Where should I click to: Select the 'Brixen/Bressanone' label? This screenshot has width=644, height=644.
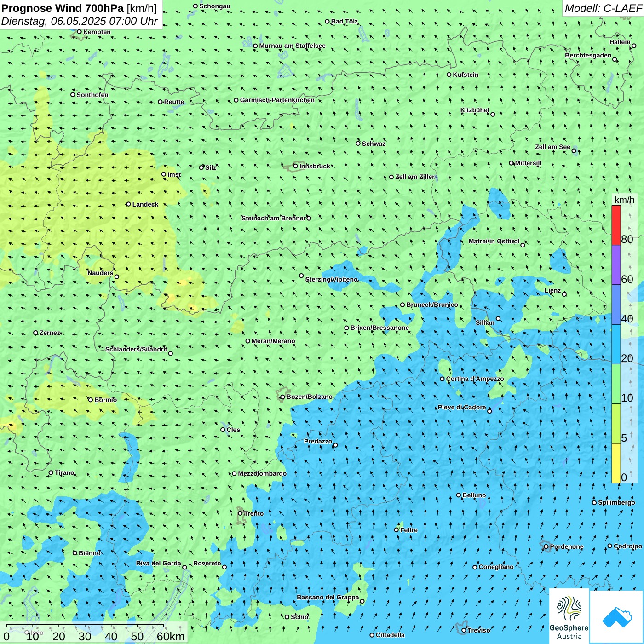380,328
